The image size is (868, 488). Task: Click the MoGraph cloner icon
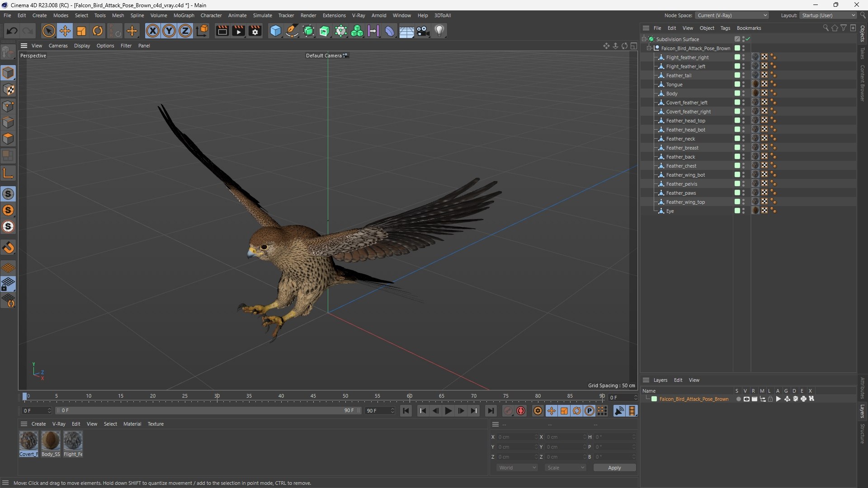(x=357, y=31)
